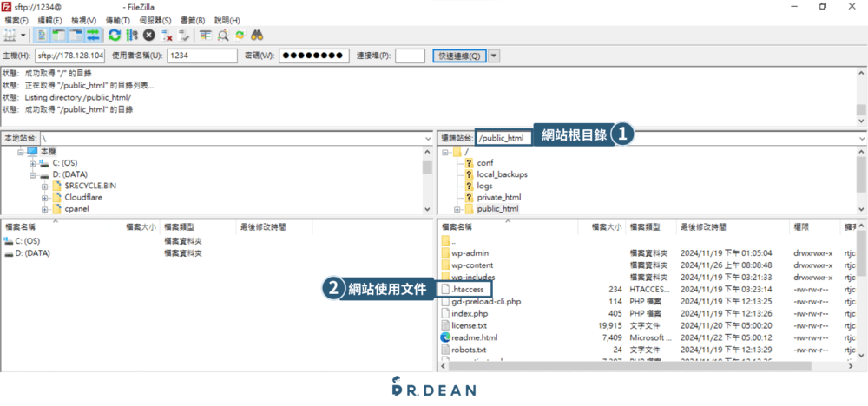Viewport: 868px width, 406px height.
Task: Toggle local directory tree display
Action: pyautogui.click(x=59, y=36)
